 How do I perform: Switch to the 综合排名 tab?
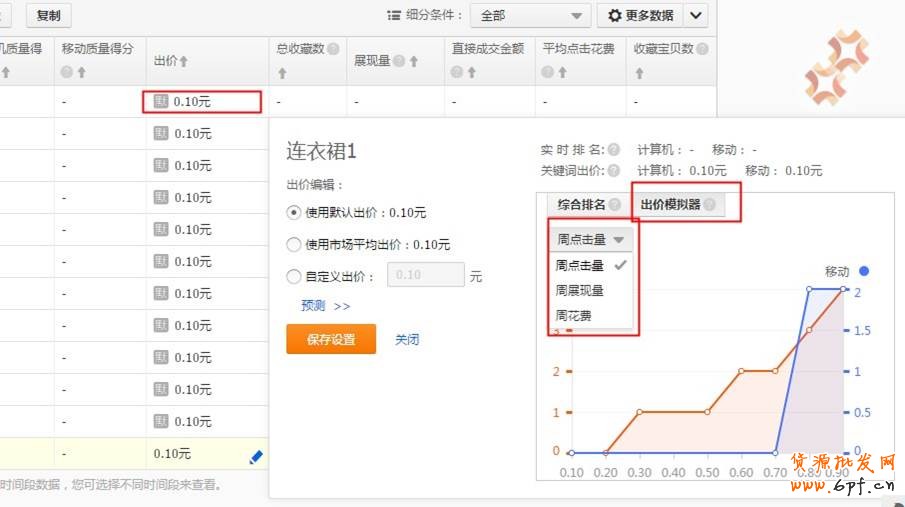(x=581, y=205)
